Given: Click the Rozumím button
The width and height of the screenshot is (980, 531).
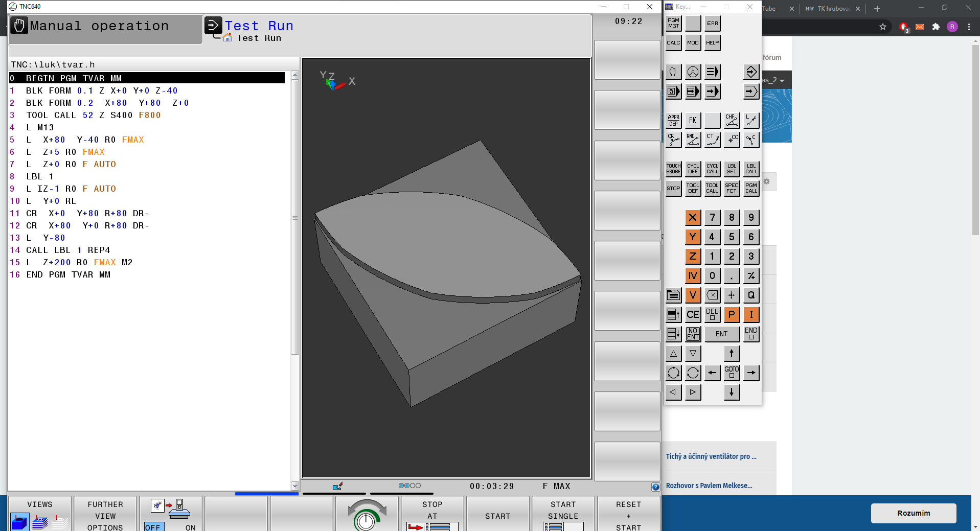Looking at the screenshot, I should (x=913, y=513).
